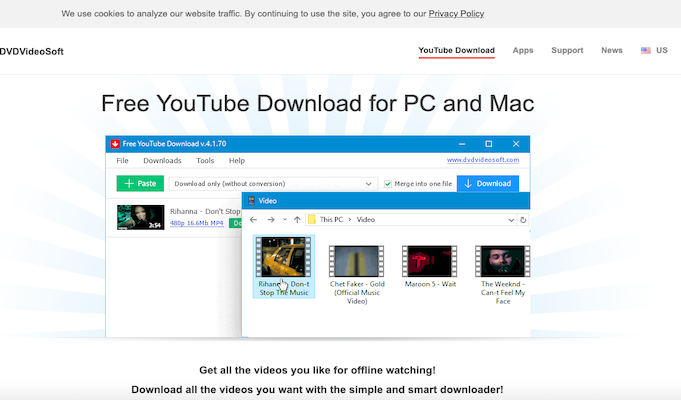Go to the Support page
681x400 pixels.
click(567, 50)
